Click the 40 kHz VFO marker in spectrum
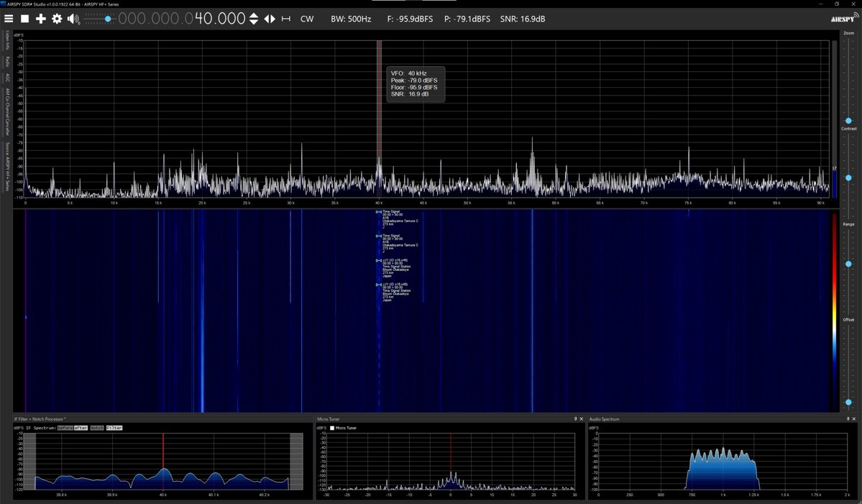This screenshot has width=862, height=504. click(380, 118)
